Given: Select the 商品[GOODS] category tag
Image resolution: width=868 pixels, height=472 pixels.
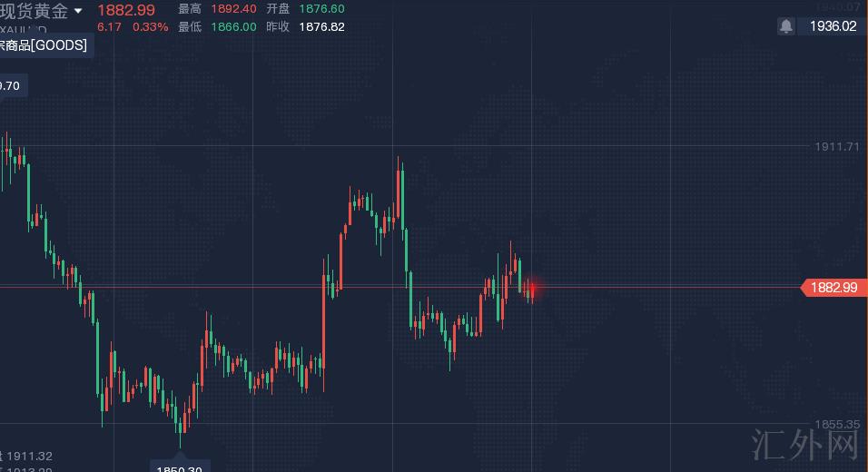Looking at the screenshot, I should click(45, 45).
